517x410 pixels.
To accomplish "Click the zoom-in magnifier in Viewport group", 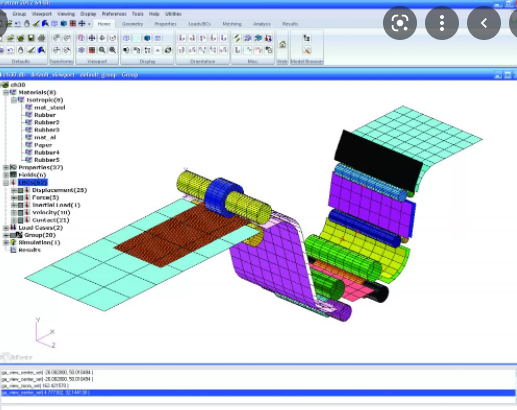I will (102, 50).
